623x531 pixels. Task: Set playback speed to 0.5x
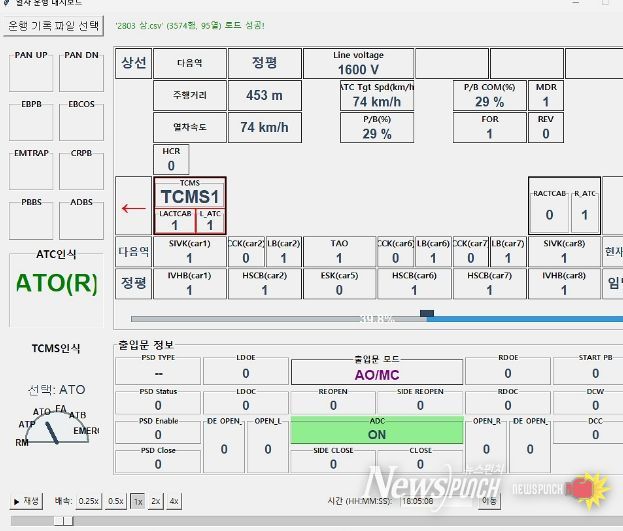tap(116, 501)
